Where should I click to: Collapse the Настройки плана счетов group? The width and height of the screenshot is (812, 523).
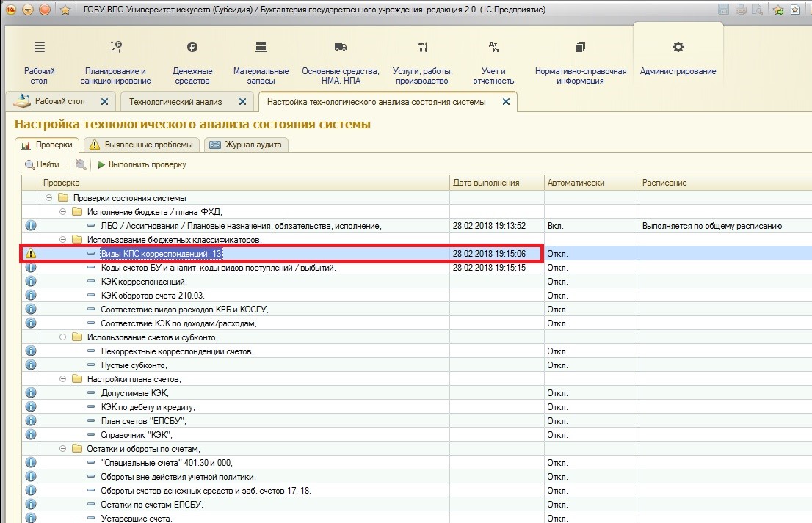click(x=63, y=379)
